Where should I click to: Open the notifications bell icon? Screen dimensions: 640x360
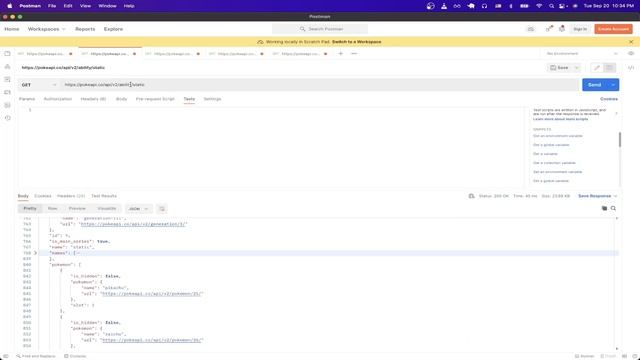click(x=562, y=29)
